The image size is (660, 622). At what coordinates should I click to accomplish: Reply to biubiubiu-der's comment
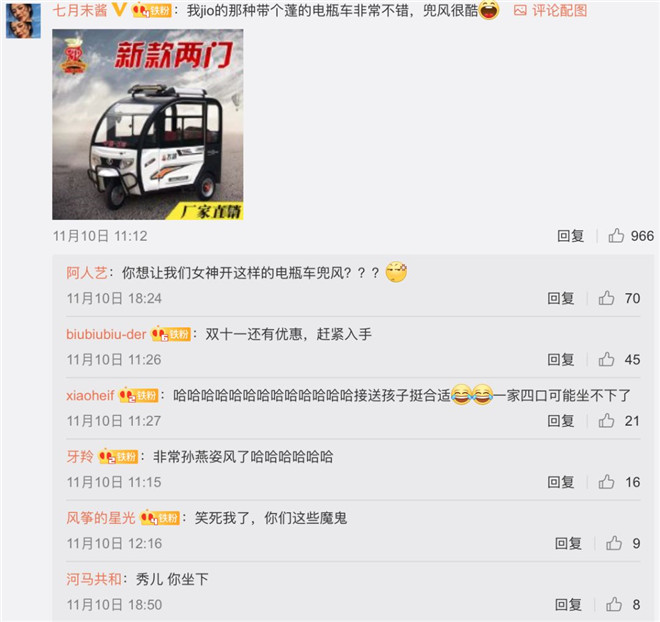tap(561, 359)
